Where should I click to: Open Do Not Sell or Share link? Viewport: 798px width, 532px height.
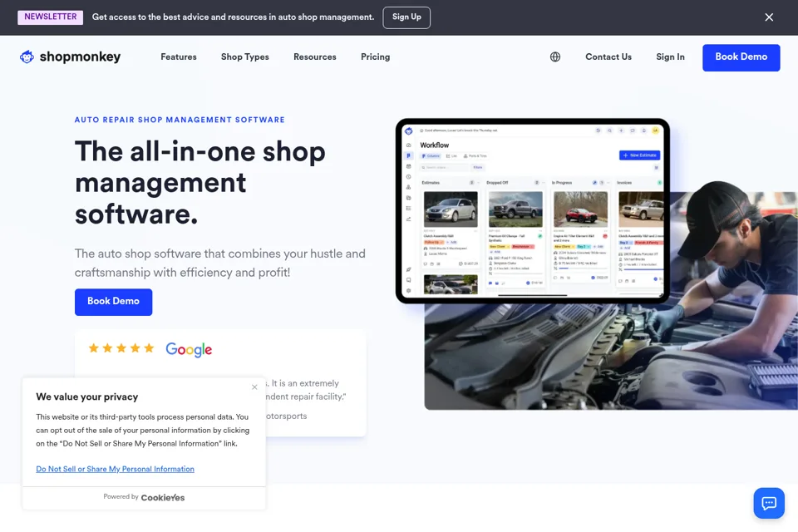point(115,469)
